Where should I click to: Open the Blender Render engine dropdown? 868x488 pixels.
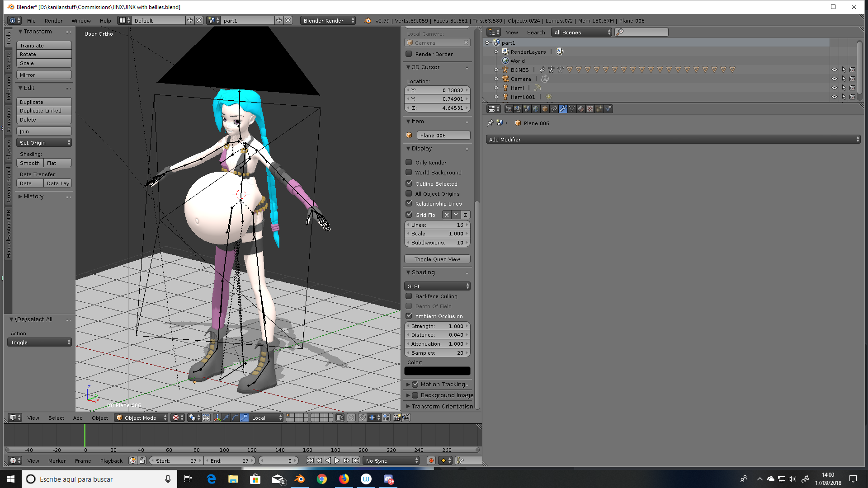tap(328, 20)
